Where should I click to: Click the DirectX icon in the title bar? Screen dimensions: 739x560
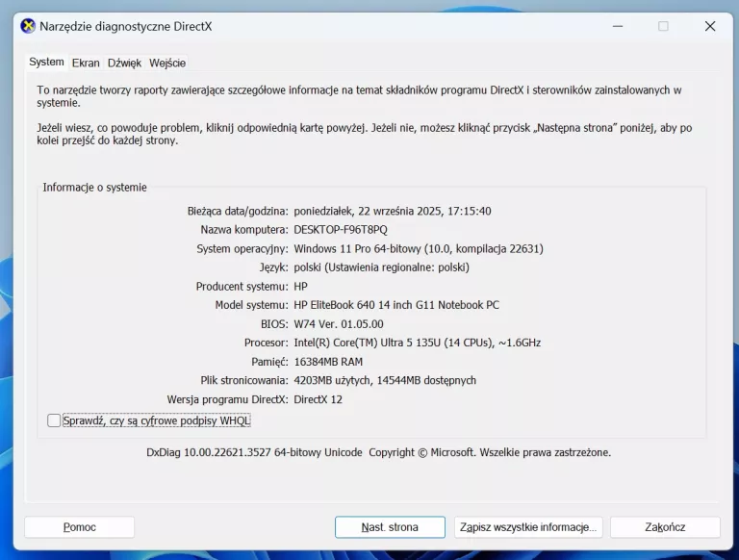28,27
